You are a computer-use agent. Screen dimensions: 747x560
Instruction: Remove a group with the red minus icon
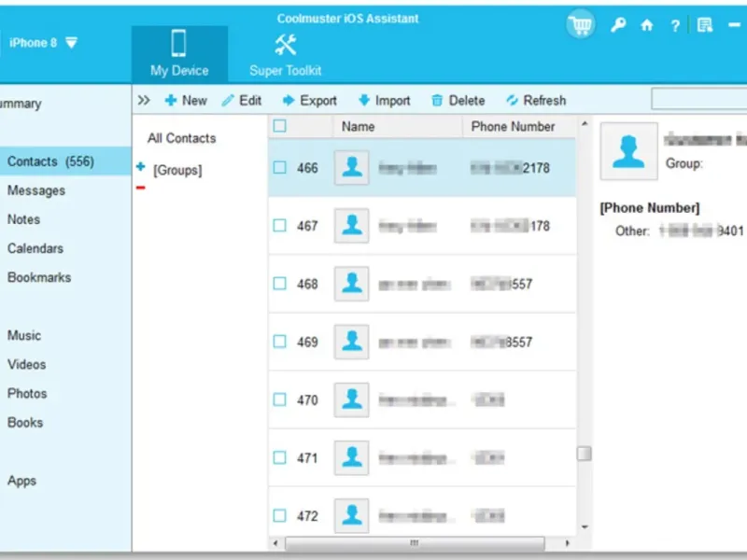click(x=140, y=188)
